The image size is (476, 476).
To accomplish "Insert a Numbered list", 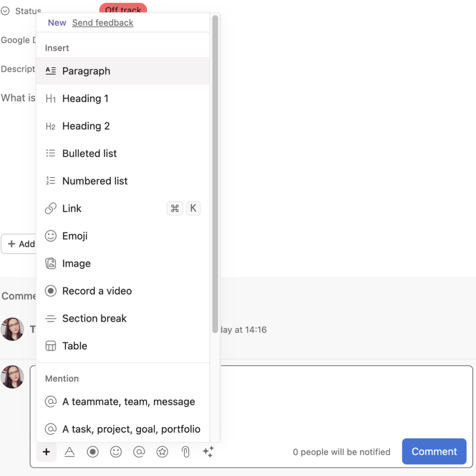I will [95, 181].
